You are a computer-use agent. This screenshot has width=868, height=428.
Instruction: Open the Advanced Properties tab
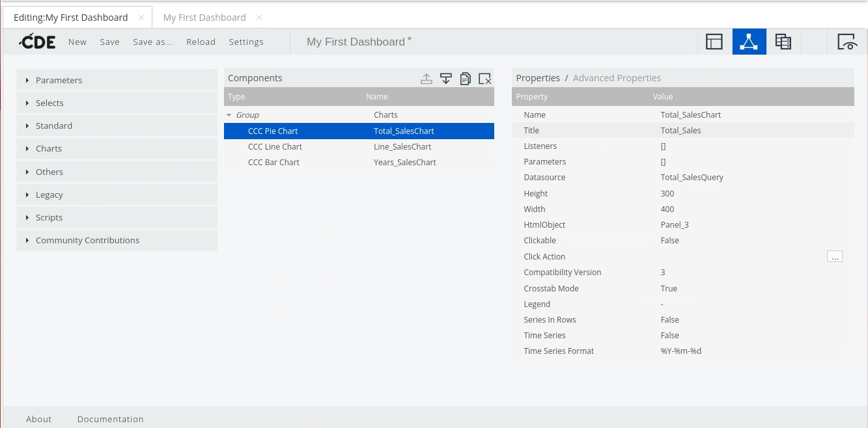(x=617, y=78)
